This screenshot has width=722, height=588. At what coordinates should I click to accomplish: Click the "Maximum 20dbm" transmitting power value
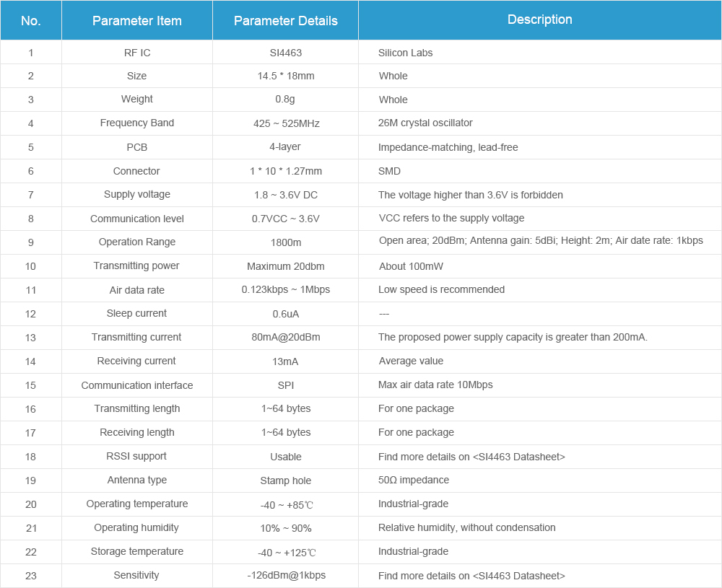point(286,266)
